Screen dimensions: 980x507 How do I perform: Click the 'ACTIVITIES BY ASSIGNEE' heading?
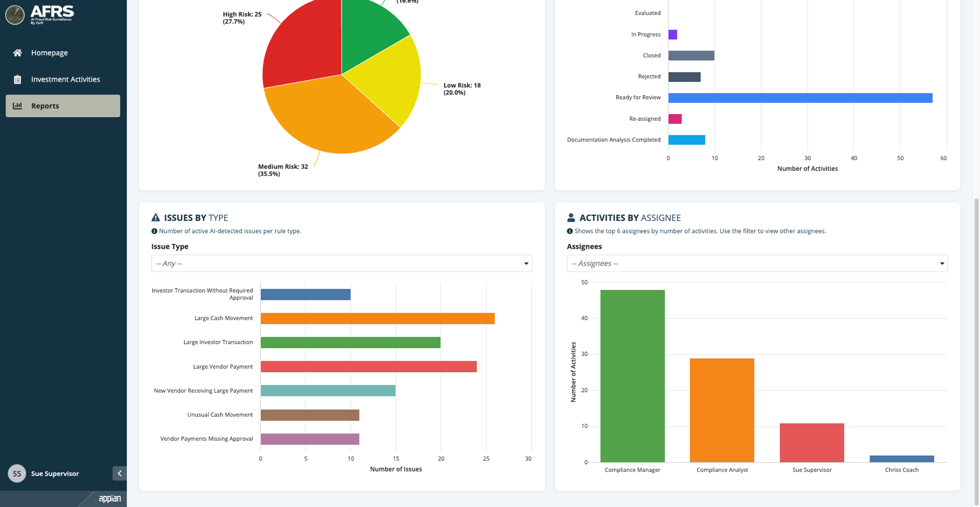point(630,218)
